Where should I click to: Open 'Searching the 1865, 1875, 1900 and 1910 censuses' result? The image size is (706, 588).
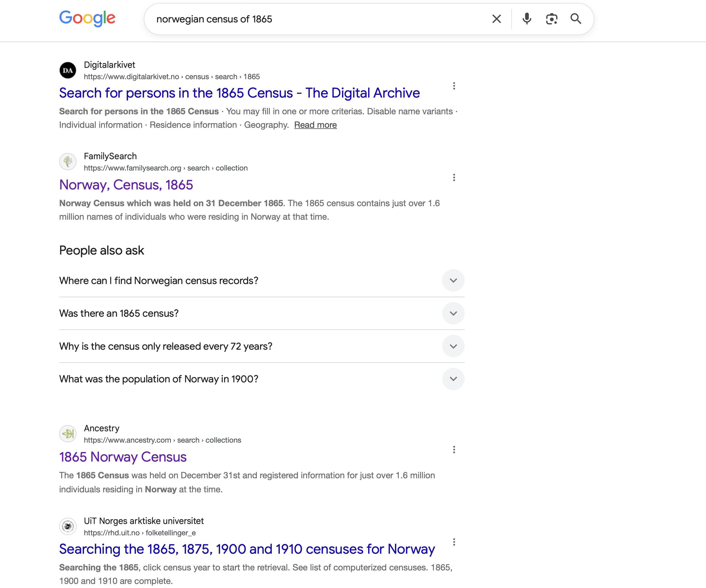pyautogui.click(x=247, y=549)
